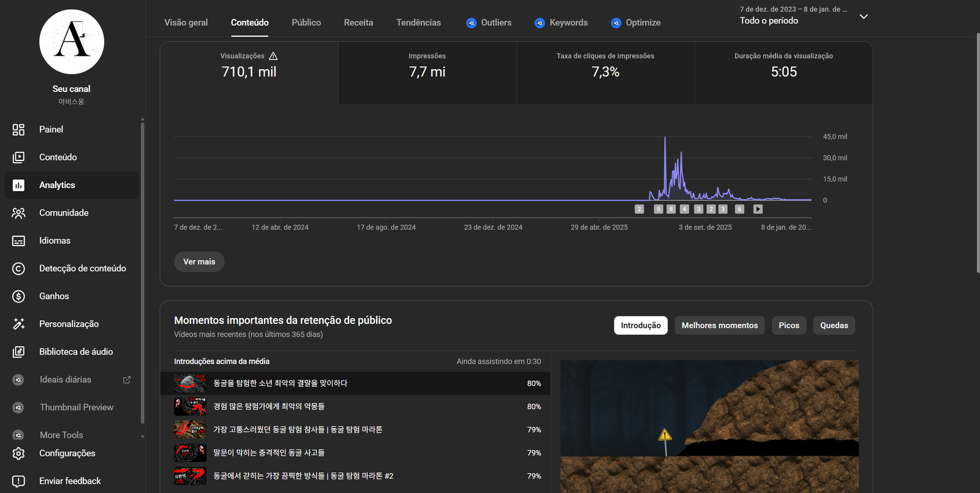
Task: Switch to the Público tab
Action: [306, 23]
